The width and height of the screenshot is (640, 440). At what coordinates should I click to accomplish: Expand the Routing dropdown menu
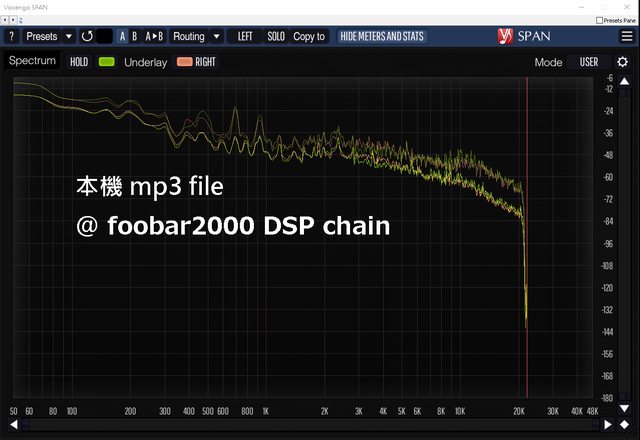click(196, 36)
